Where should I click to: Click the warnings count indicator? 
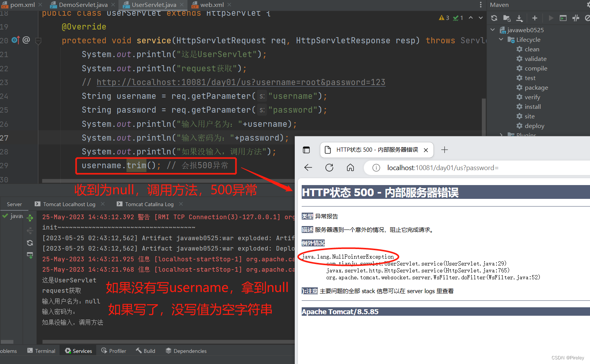pos(444,18)
